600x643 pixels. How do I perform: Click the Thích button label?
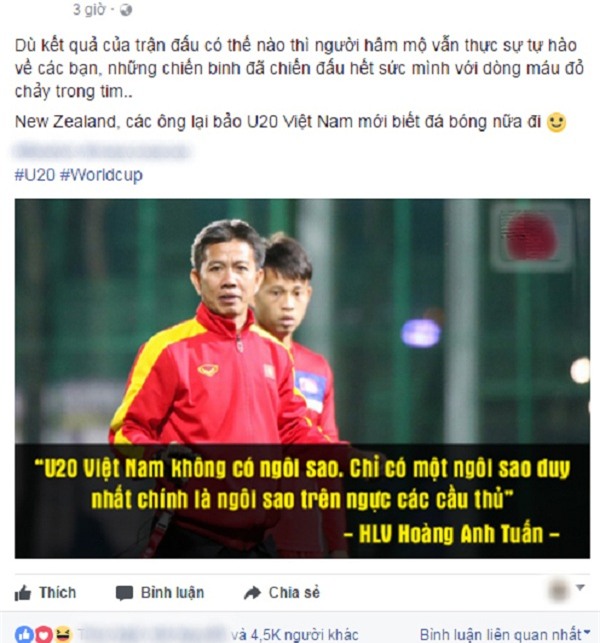(57, 593)
